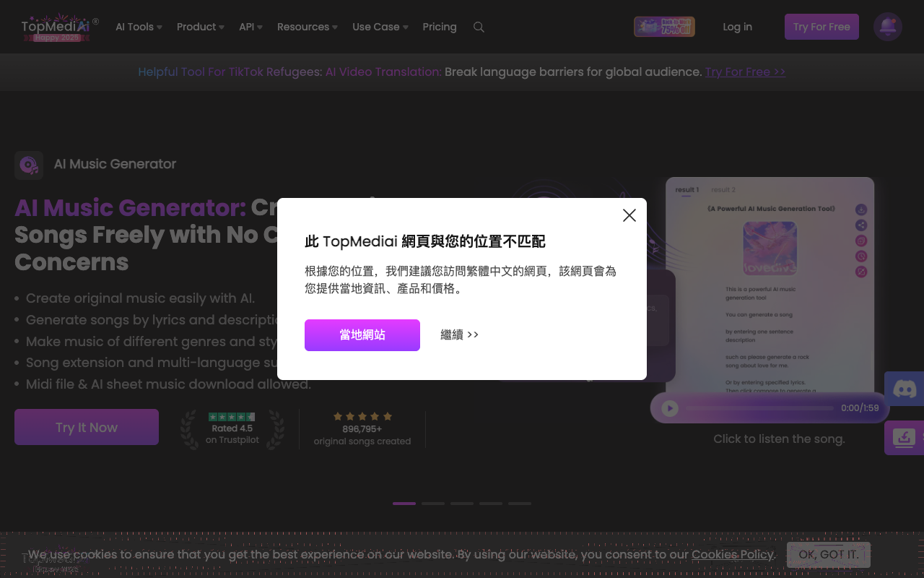Click the AI Music Generator disc icon
The width and height of the screenshot is (924, 578).
coord(29,165)
